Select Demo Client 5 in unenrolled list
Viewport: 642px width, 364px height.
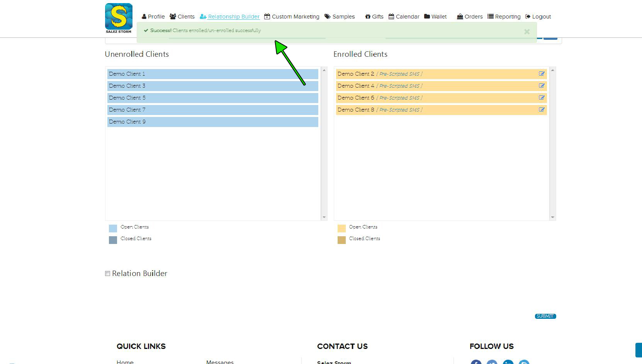coord(212,98)
